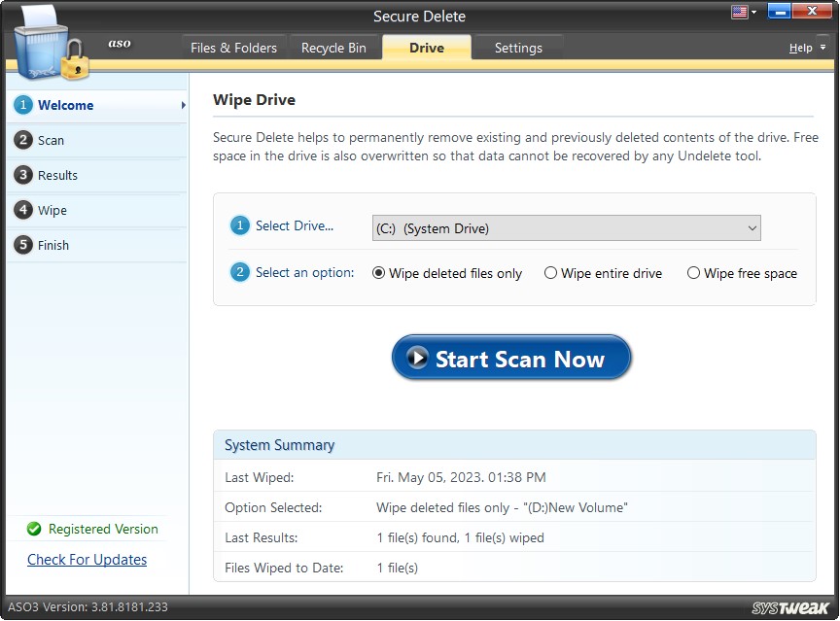Click the Check For Updates link
Screen dimensions: 840x621
coord(87,560)
